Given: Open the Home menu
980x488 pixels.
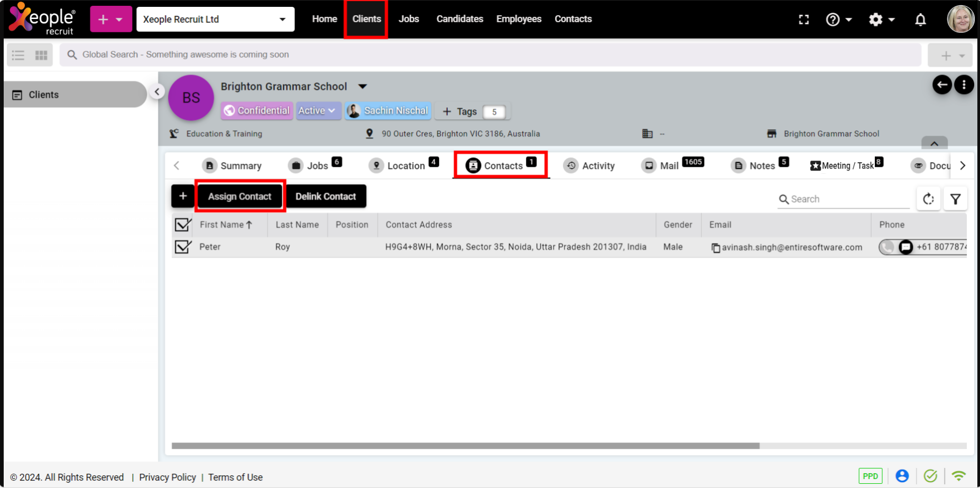Looking at the screenshot, I should click(x=325, y=19).
